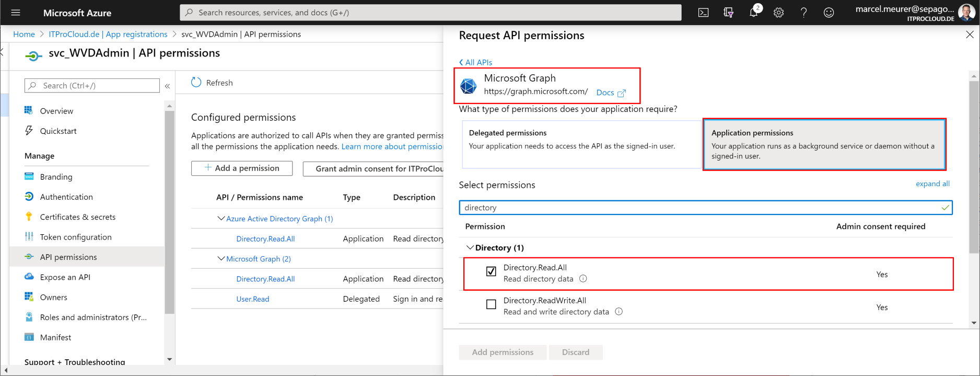The width and height of the screenshot is (980, 376).
Task: Click the Microsoft Graph logo icon
Action: click(468, 86)
